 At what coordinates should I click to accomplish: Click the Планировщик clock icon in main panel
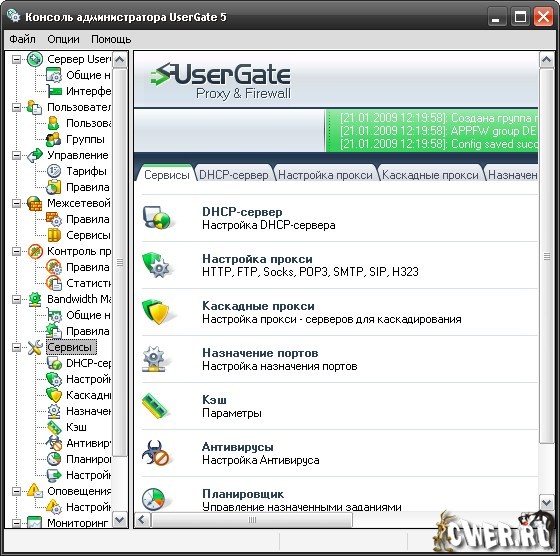[153, 499]
